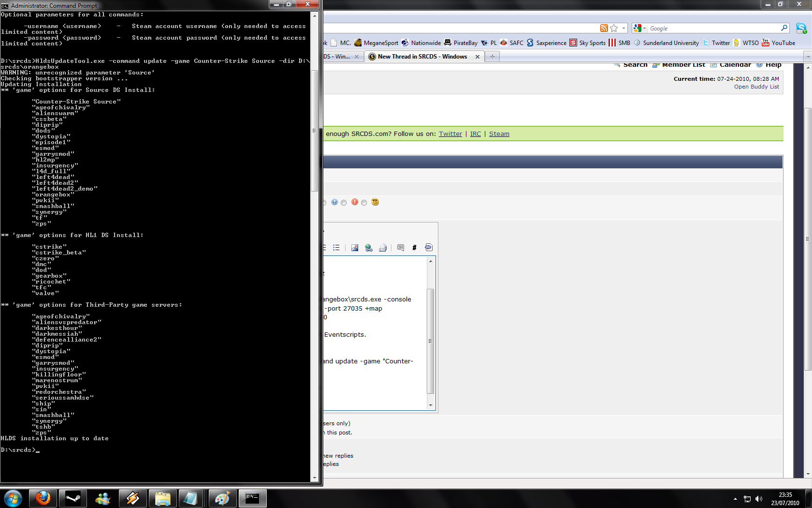
Task: Open the MeganeSport bookmark
Action: pyautogui.click(x=377, y=43)
